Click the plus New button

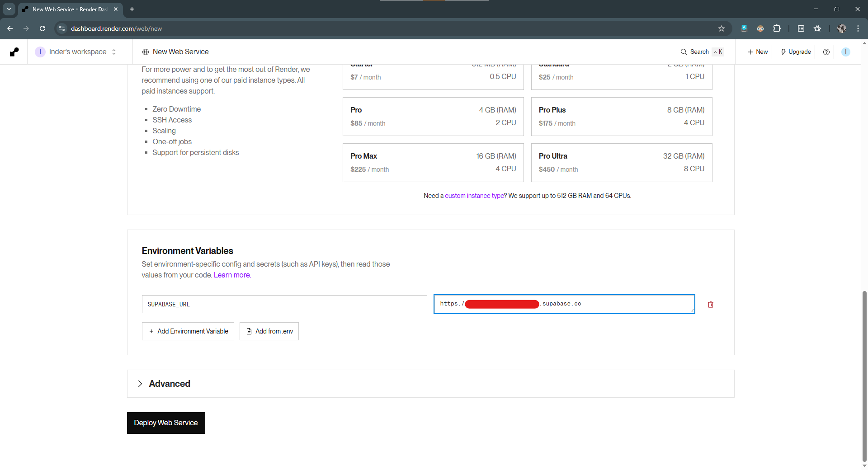click(x=757, y=52)
